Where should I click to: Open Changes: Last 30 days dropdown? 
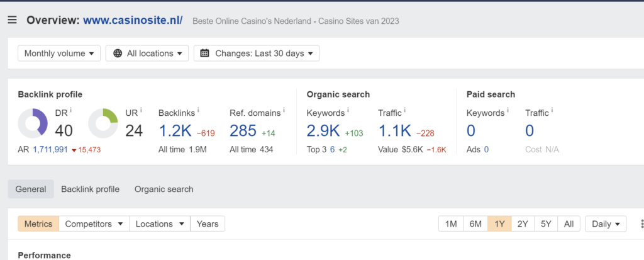pyautogui.click(x=256, y=54)
